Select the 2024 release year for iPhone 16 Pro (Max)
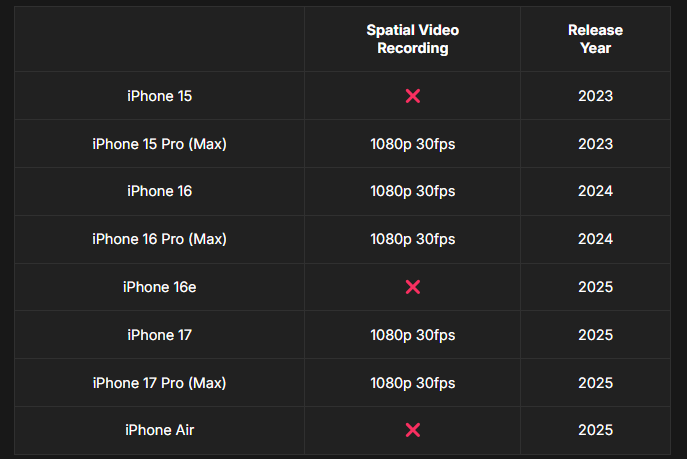The height and width of the screenshot is (459, 687). (595, 239)
